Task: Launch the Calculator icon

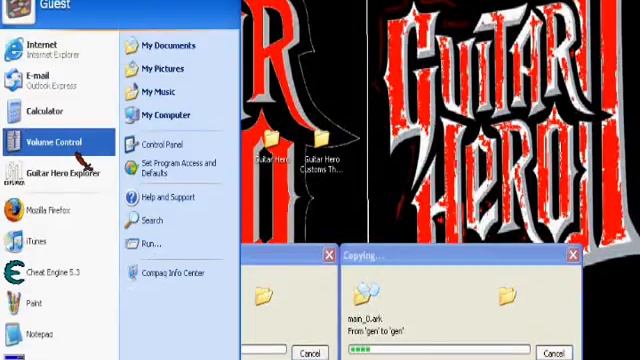Action: coord(13,111)
